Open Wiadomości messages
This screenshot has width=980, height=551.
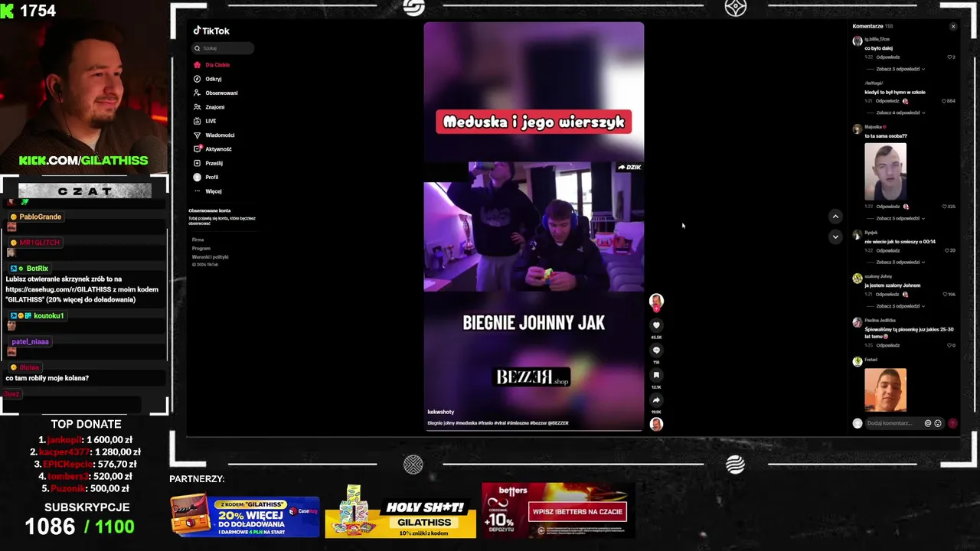(214, 135)
